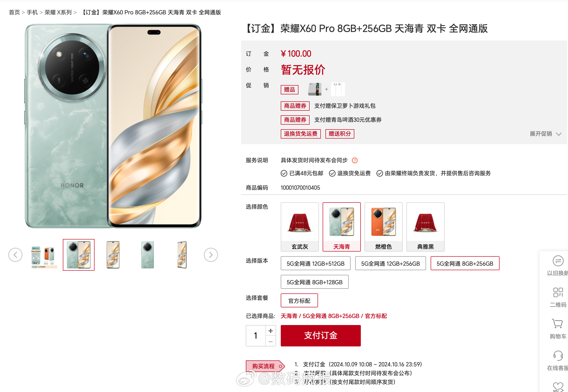
Task: Select the 5G全网通 12GB+512GB version
Action: coord(315,263)
